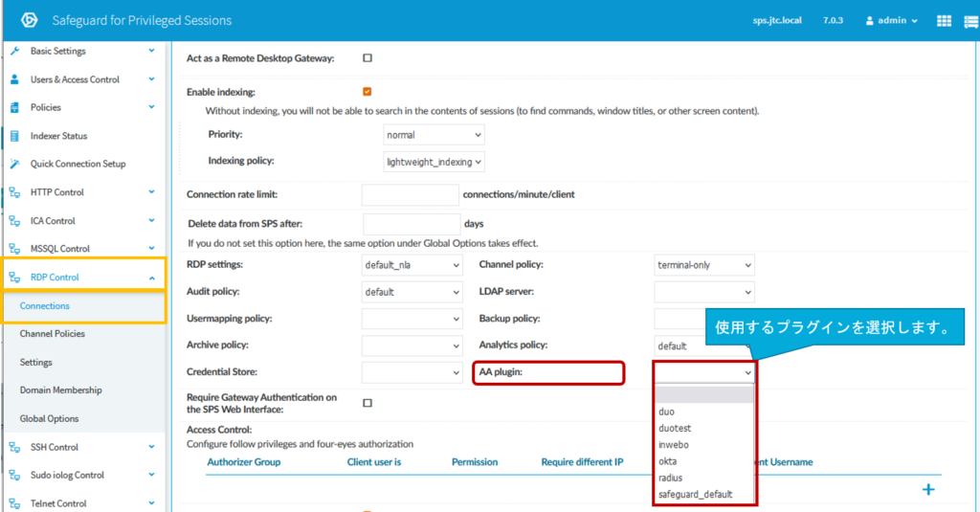
Task: Click the Indexer Status icon
Action: pyautogui.click(x=15, y=136)
